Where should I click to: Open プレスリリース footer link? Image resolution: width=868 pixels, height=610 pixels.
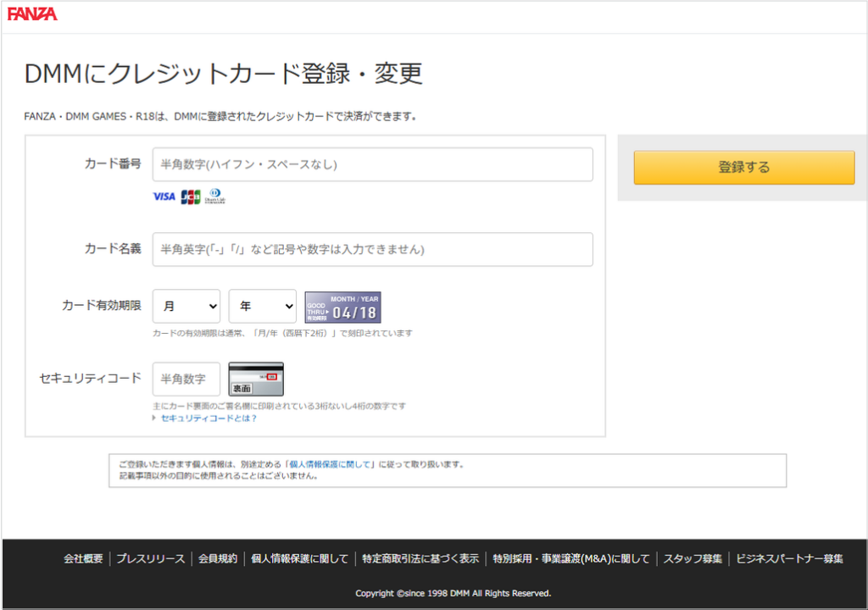[151, 559]
